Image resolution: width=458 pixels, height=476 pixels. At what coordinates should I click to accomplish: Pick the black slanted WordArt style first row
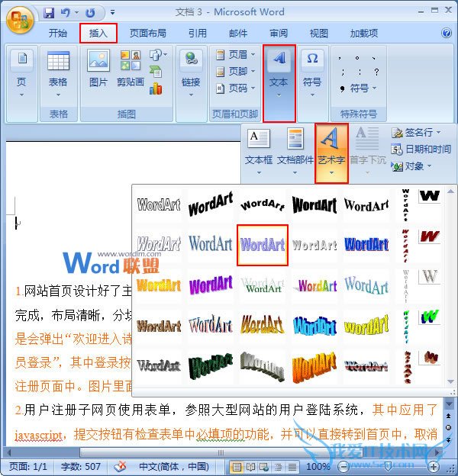[x=211, y=205]
